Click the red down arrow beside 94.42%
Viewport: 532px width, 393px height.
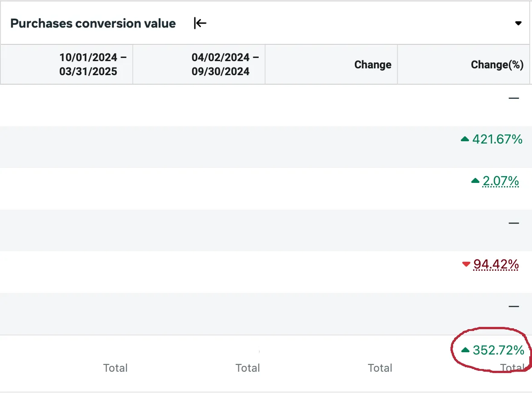click(465, 264)
